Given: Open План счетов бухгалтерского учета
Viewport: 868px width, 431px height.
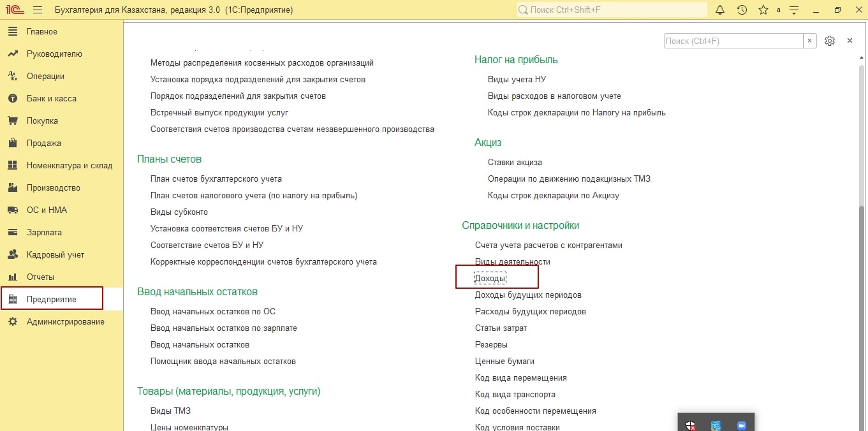Looking at the screenshot, I should pos(216,179).
